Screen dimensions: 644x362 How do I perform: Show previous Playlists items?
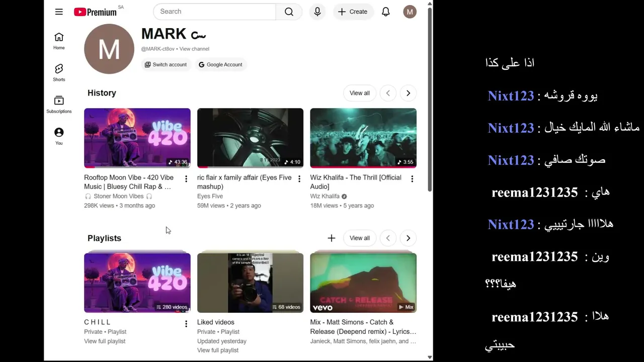(388, 238)
